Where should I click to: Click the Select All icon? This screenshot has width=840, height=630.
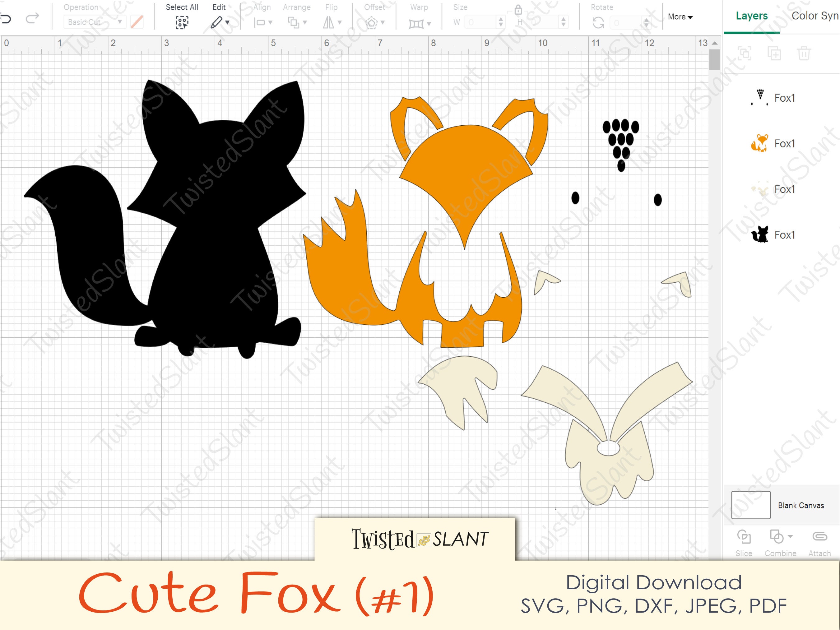pyautogui.click(x=182, y=22)
